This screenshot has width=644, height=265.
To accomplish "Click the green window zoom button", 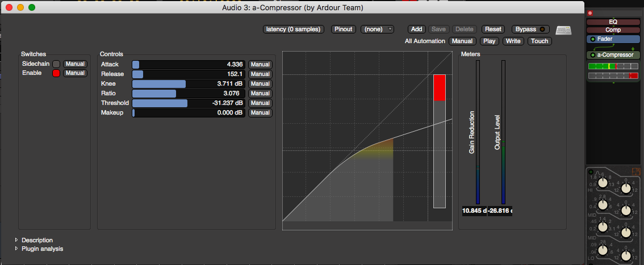I will pyautogui.click(x=32, y=7).
